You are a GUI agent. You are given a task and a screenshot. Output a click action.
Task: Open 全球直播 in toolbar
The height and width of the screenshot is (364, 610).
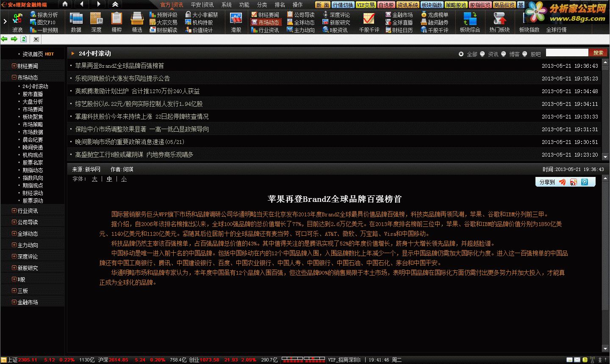pos(399,22)
